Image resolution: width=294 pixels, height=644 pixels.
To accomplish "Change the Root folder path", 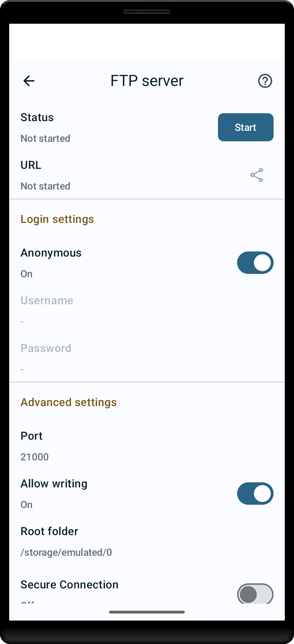I will pyautogui.click(x=147, y=542).
